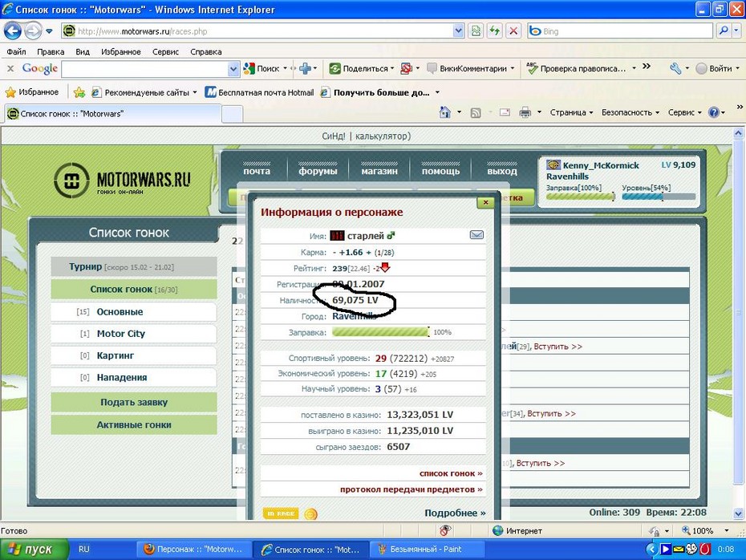
Task: Click the помощь site navigation tab
Action: [440, 171]
